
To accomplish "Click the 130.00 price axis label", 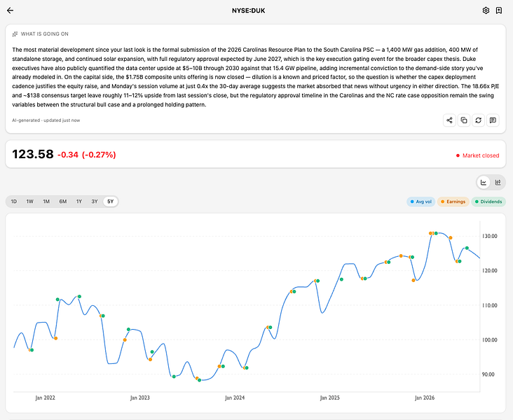I will pyautogui.click(x=489, y=236).
